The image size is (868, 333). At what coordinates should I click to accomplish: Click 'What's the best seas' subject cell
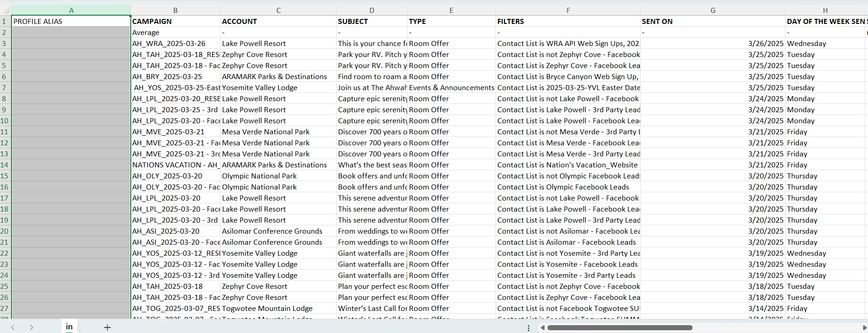coord(372,165)
